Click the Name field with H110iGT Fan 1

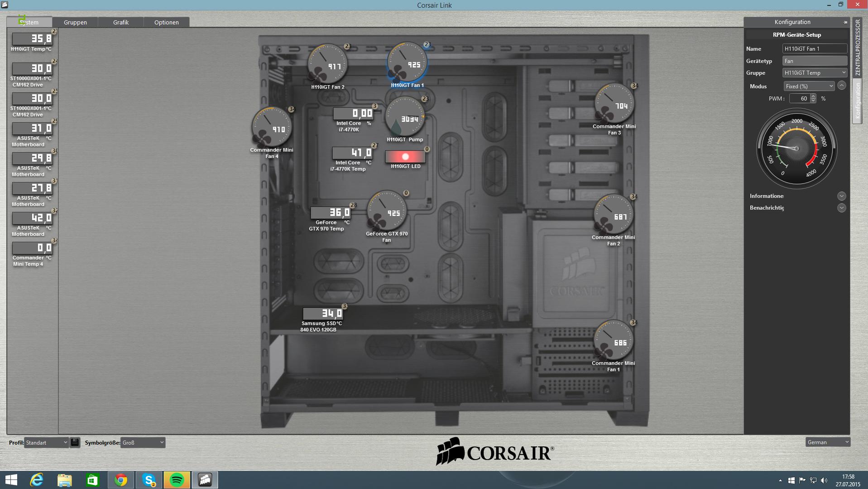tap(815, 48)
